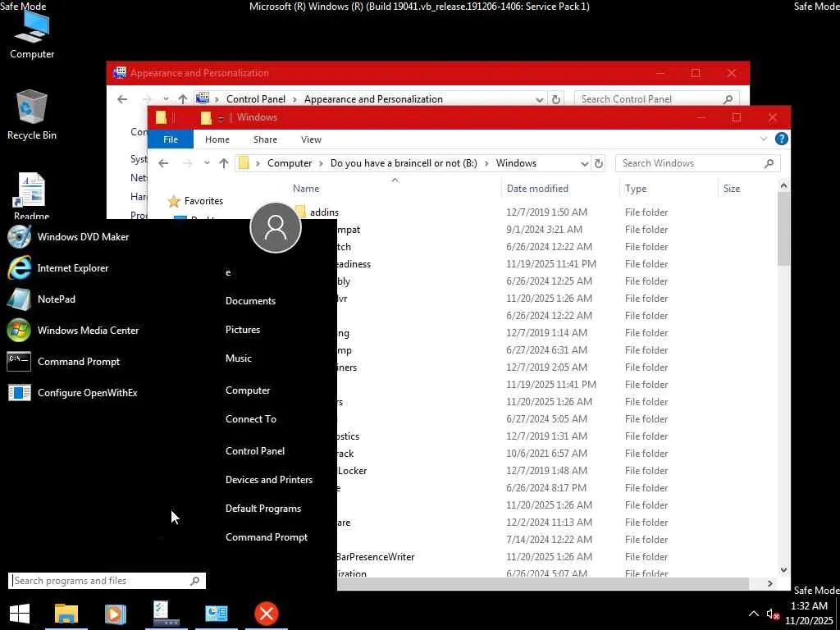Expand the chevron after Computer breadcrumb
The height and width of the screenshot is (630, 840).
tap(322, 163)
